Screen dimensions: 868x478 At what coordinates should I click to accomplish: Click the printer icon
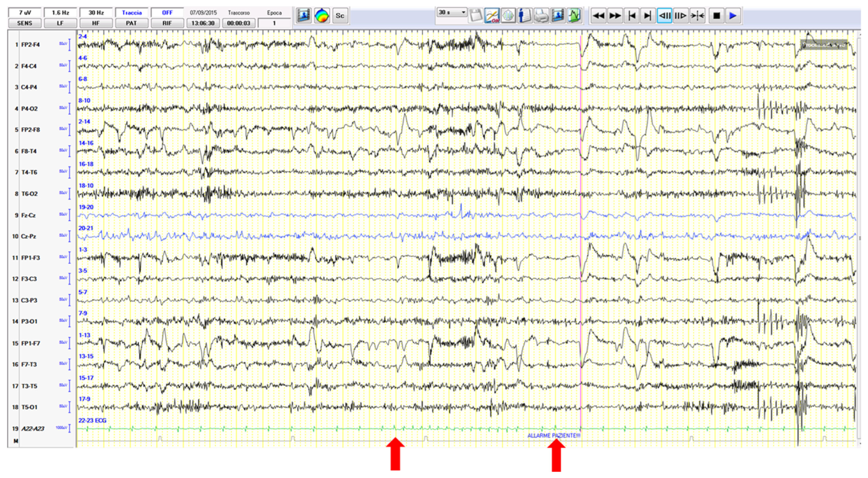541,16
